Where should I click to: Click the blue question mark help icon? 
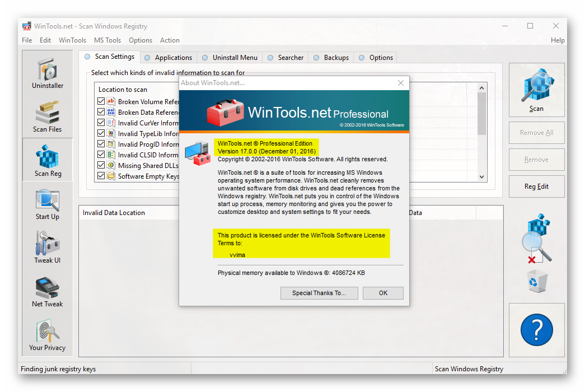[x=536, y=330]
